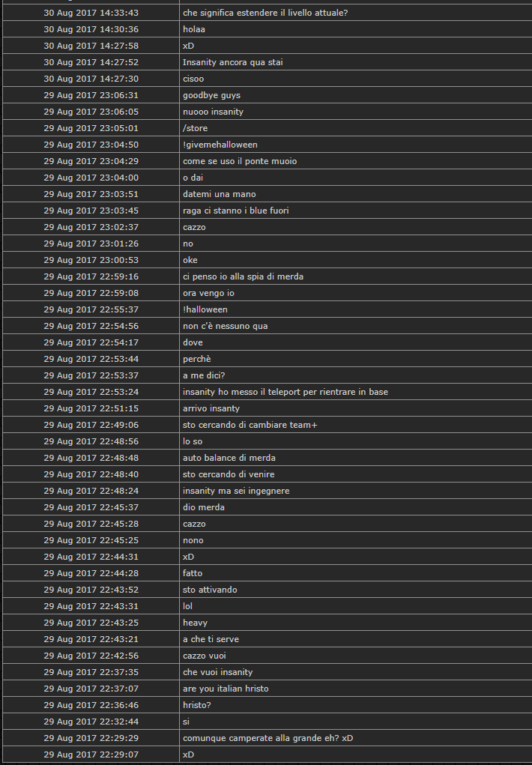Click the timestamp 30 Aug 2017 14:30:36
Image resolution: width=532 pixels, height=765 pixels.
coord(91,29)
